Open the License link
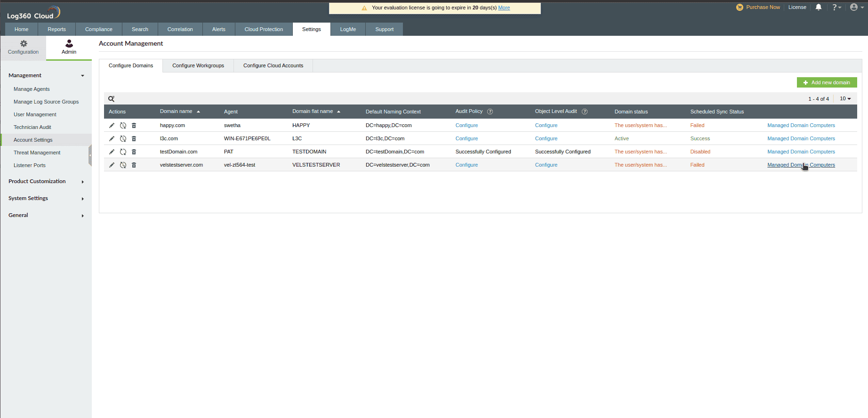The width and height of the screenshot is (868, 418). [797, 7]
